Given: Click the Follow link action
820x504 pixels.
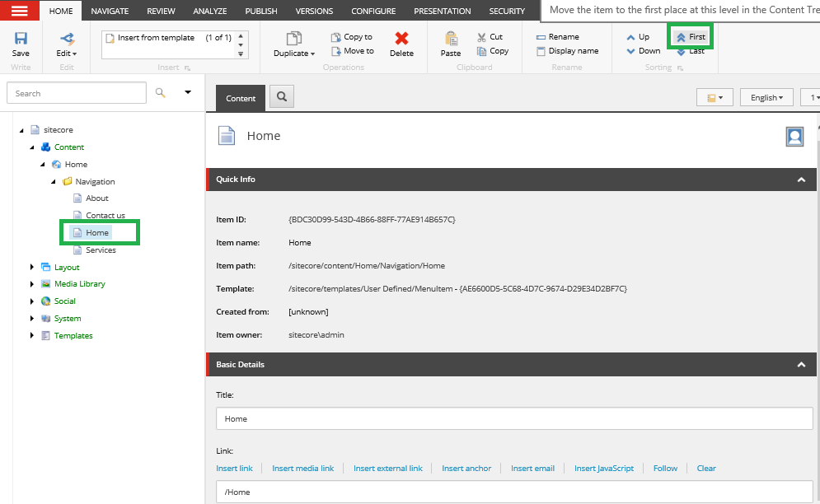Looking at the screenshot, I should coord(664,468).
